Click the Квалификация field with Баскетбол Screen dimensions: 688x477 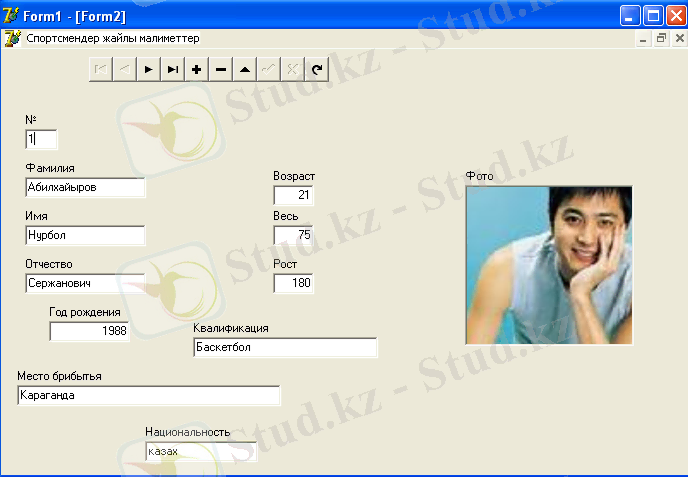click(x=284, y=347)
